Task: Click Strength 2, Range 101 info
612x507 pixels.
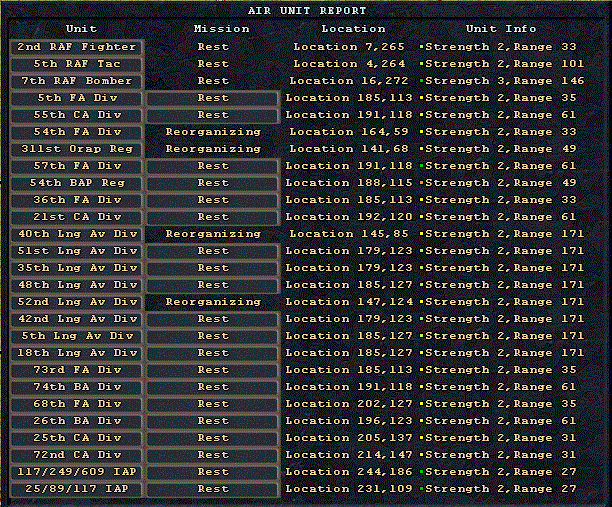Action: [x=505, y=64]
